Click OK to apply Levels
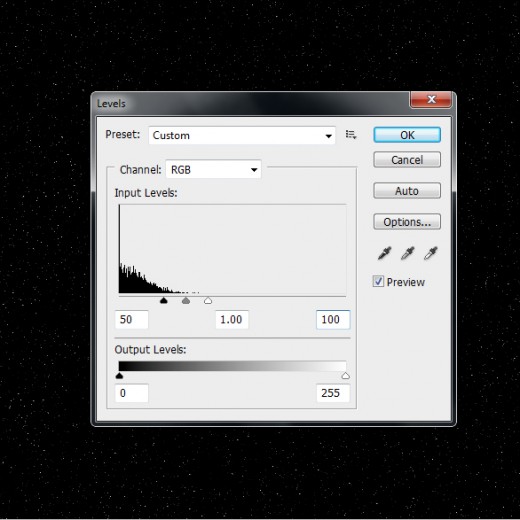 pos(407,135)
